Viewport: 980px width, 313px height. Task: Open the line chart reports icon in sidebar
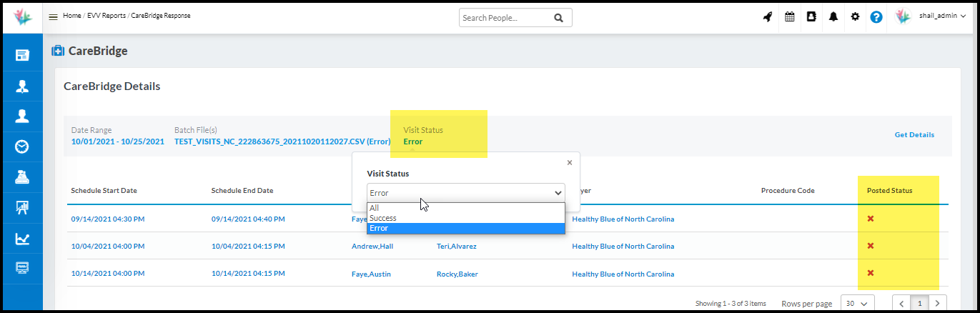coord(22,239)
